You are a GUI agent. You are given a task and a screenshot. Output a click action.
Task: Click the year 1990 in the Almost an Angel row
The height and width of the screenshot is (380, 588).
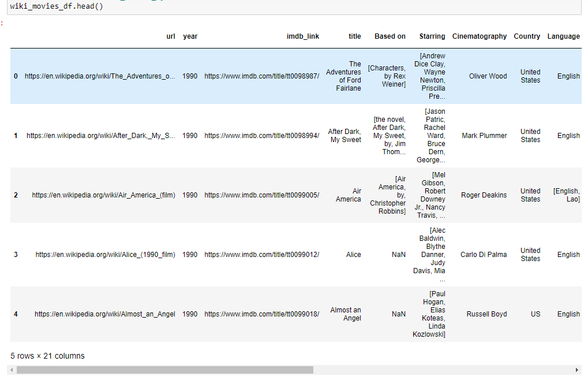190,314
